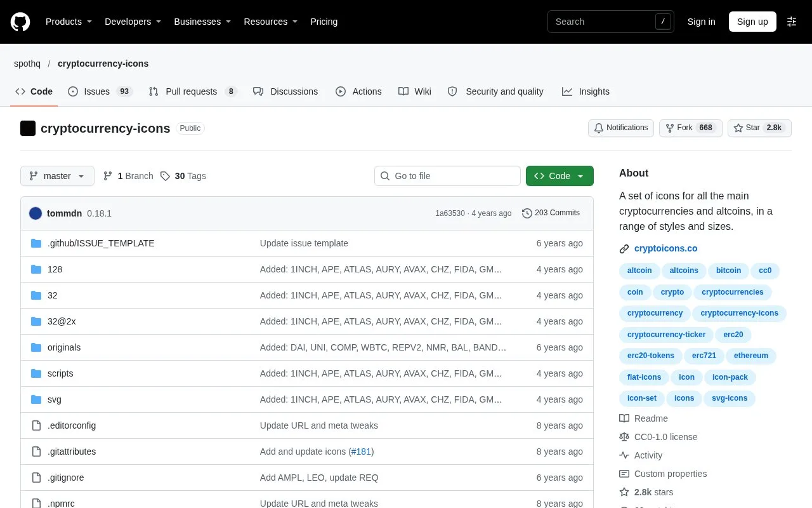Click the history clock icon near 203 Commits
The width and height of the screenshot is (812, 508).
point(527,213)
